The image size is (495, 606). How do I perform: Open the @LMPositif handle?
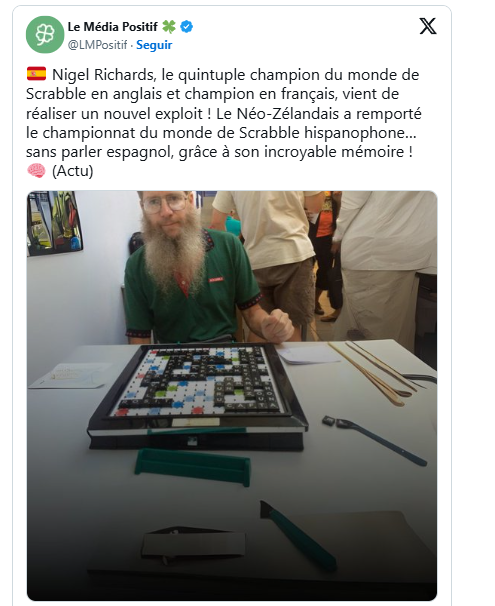tap(97, 45)
